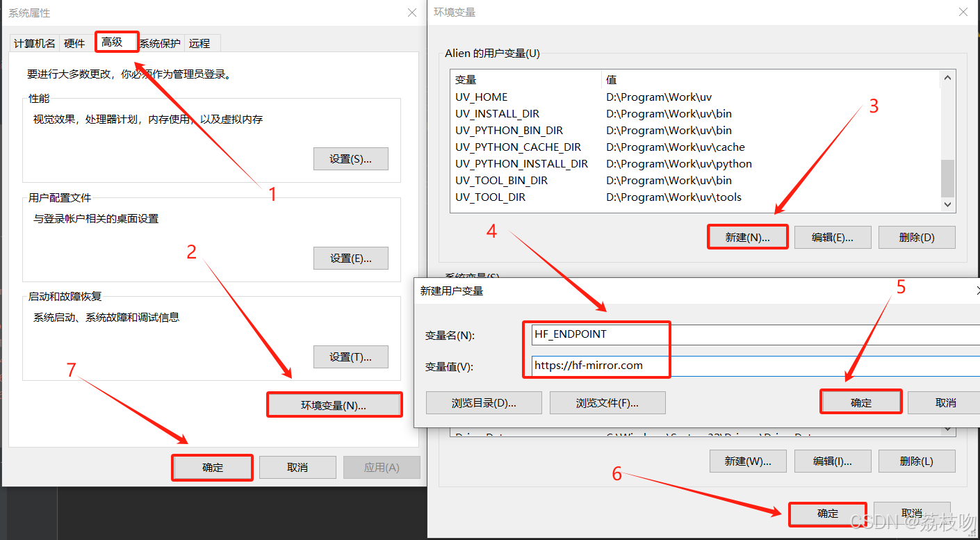Click 设置(T)... under 启动和故障恢复
Image resolution: width=980 pixels, height=540 pixels.
pos(351,357)
